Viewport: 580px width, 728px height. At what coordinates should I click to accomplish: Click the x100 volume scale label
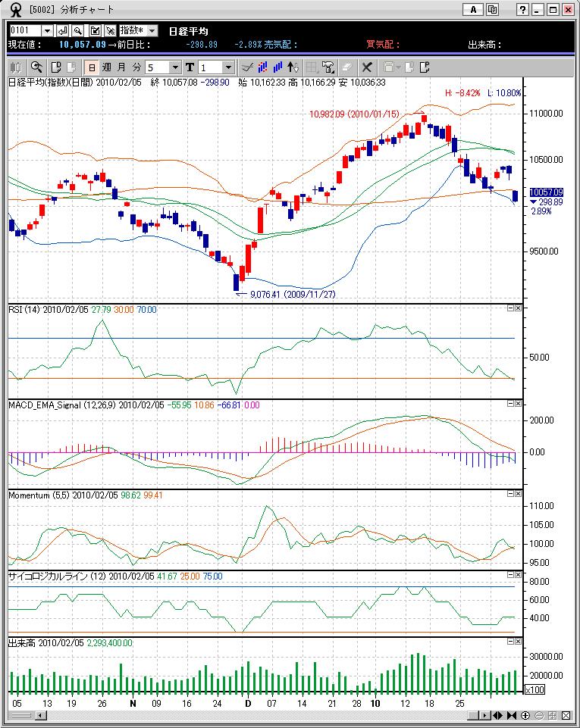(534, 689)
